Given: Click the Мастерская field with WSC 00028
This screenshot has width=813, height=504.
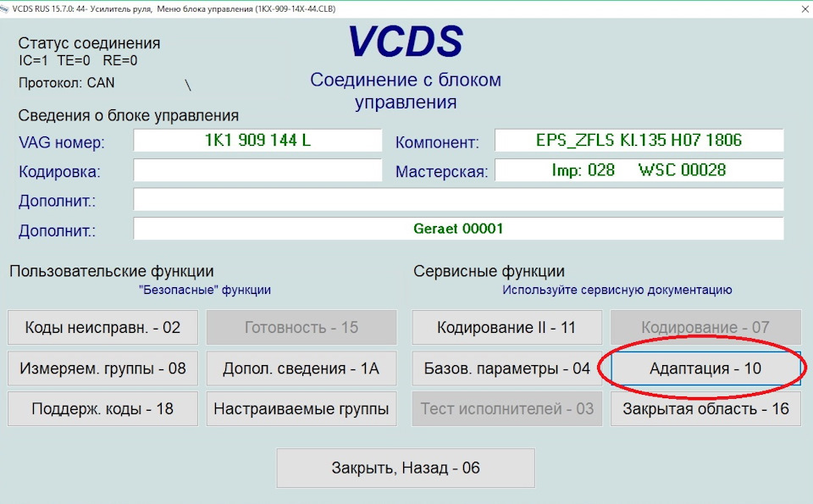Looking at the screenshot, I should pos(639,170).
